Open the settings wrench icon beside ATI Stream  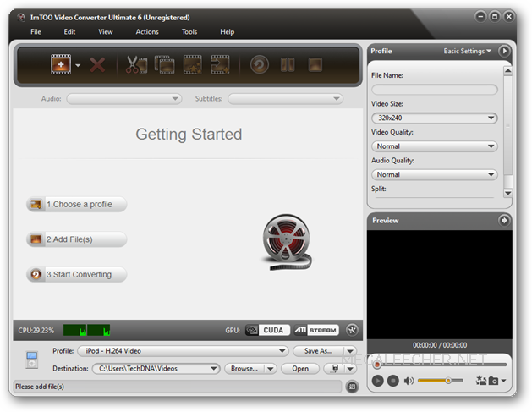coord(352,330)
